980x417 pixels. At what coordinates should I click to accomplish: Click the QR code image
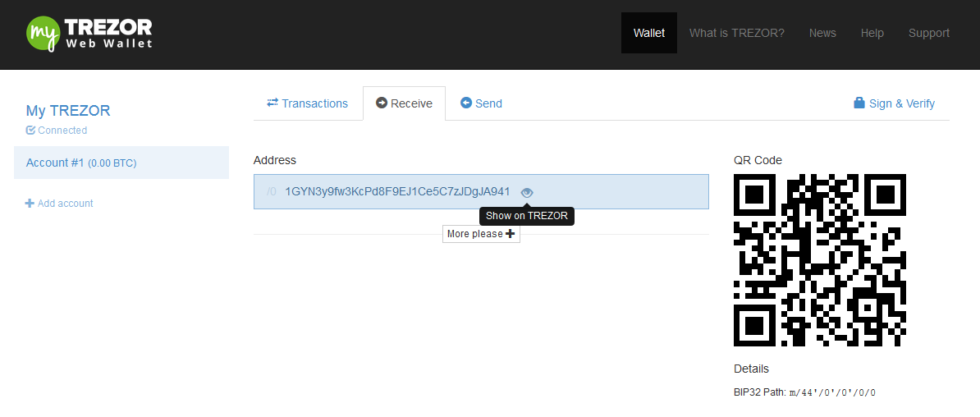pos(819,260)
